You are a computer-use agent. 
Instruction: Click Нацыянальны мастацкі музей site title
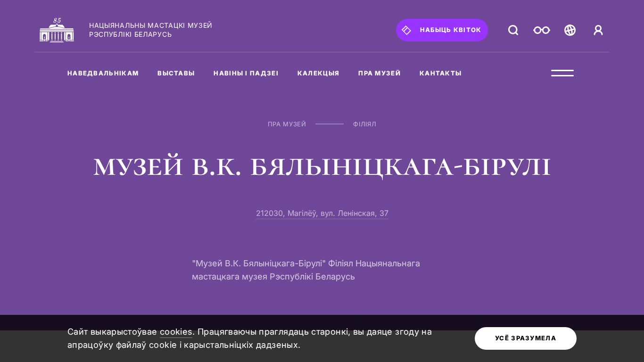[151, 30]
